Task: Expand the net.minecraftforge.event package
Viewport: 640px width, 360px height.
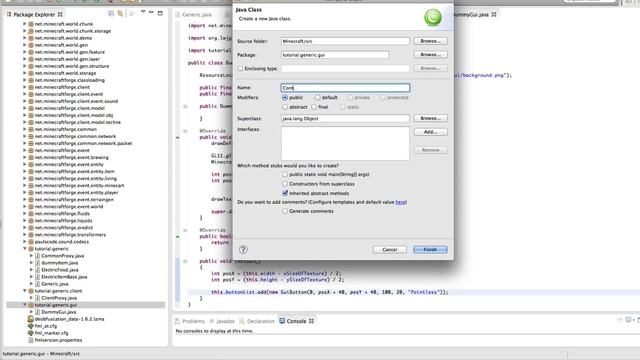Action: pyautogui.click(x=24, y=150)
